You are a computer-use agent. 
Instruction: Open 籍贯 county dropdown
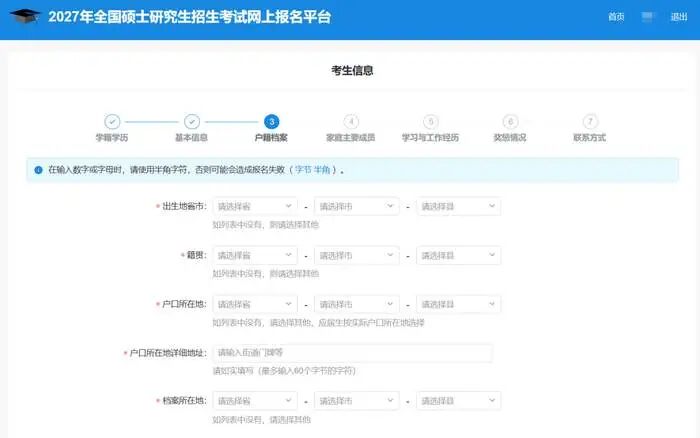(458, 255)
